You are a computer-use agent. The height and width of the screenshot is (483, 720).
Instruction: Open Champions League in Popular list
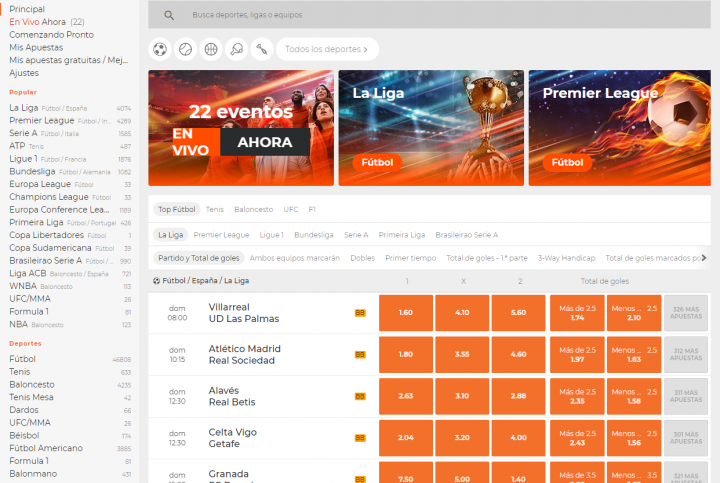[x=70, y=197]
